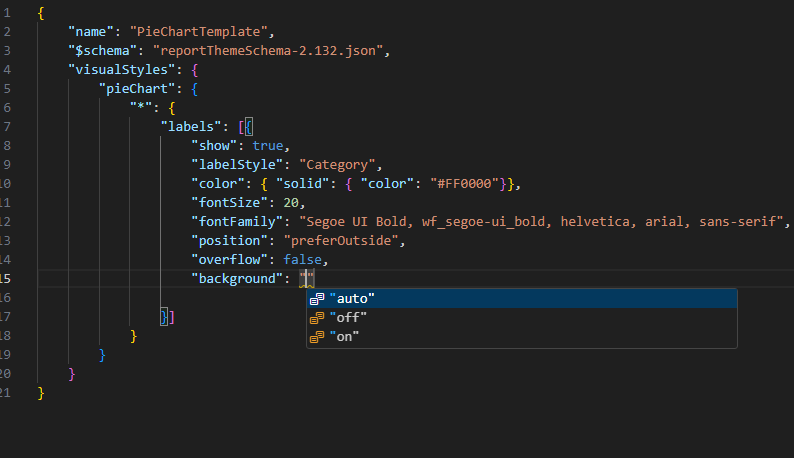Place cursor in "background" value quotes
The image size is (794, 458).
(x=307, y=278)
